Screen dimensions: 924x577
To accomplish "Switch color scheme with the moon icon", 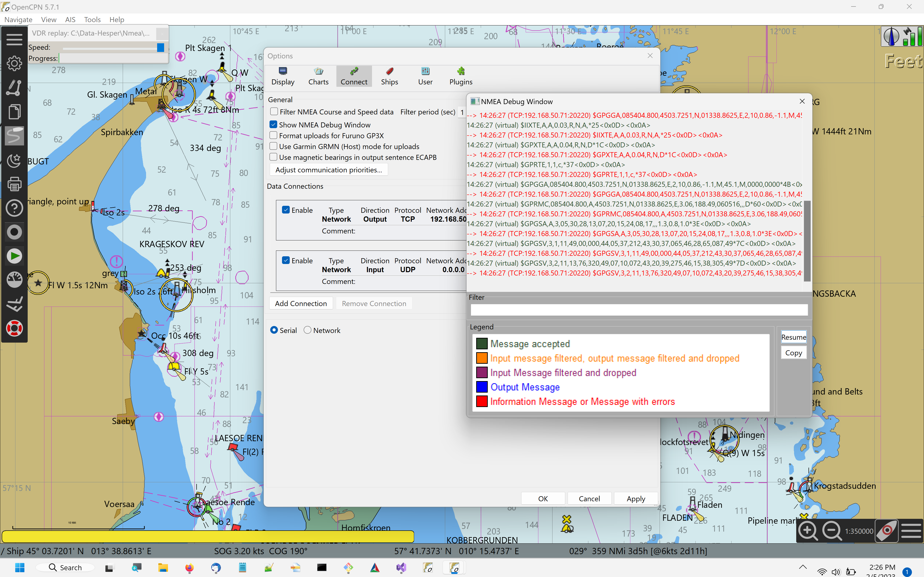I will coord(14,161).
